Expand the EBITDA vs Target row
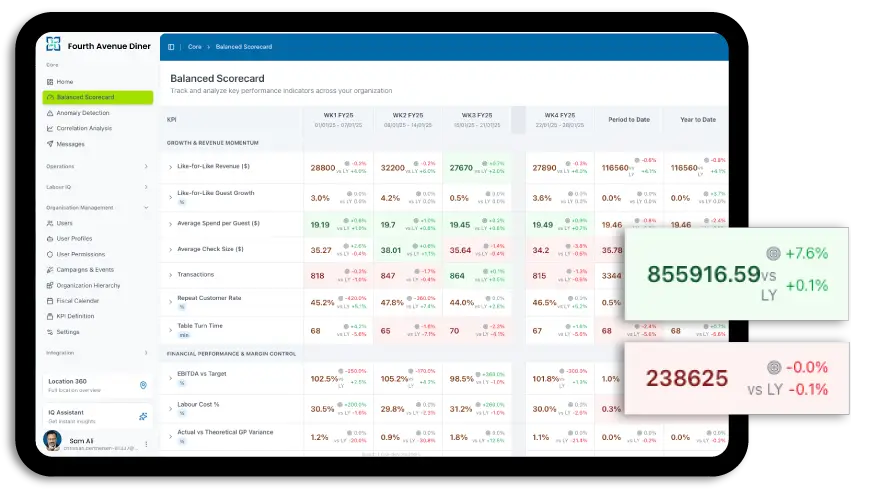The height and width of the screenshot is (489, 883). (x=170, y=378)
